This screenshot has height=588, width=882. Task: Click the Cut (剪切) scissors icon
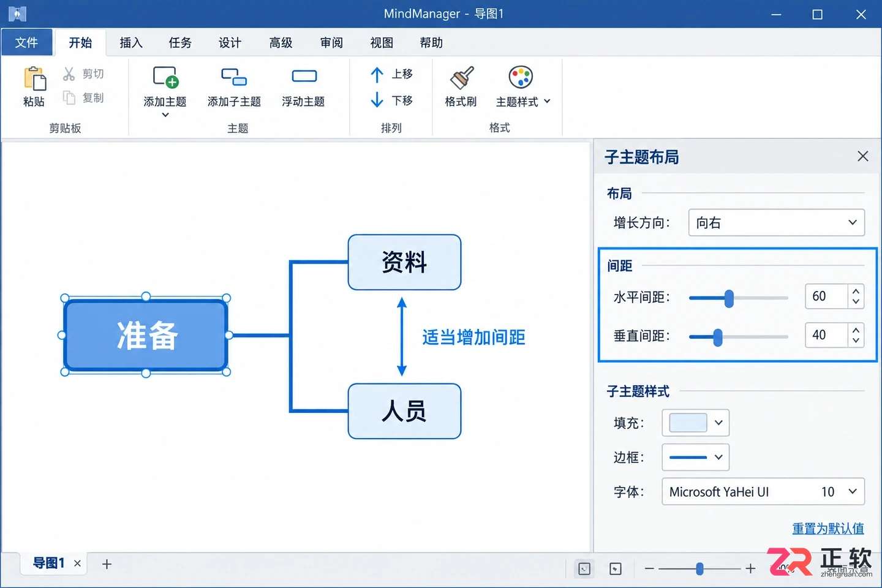(x=69, y=74)
